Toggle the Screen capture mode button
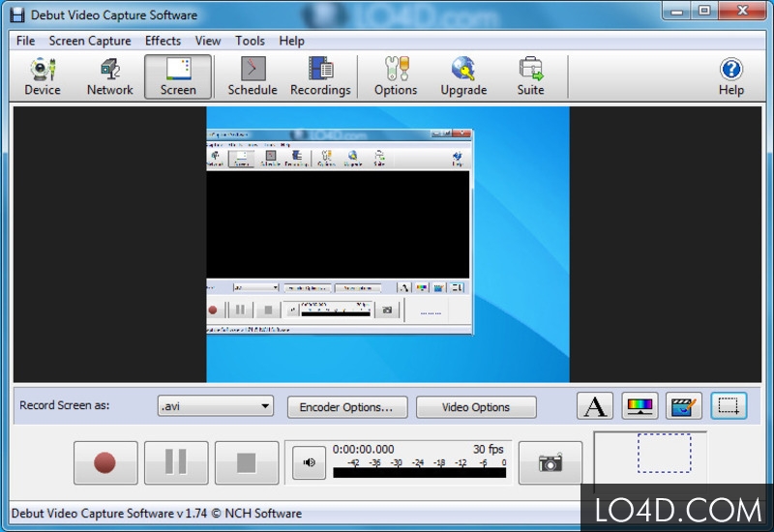Viewport: 774px width, 532px height. tap(178, 76)
